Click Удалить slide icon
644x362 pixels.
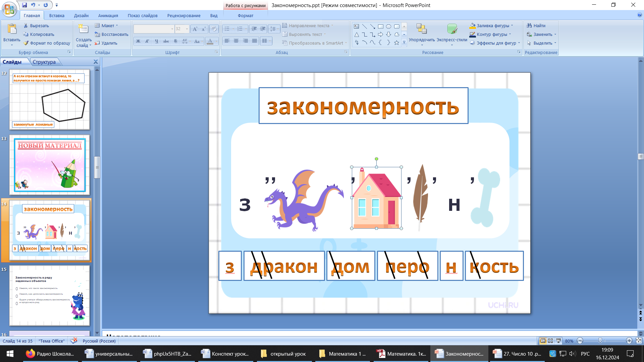(x=97, y=43)
